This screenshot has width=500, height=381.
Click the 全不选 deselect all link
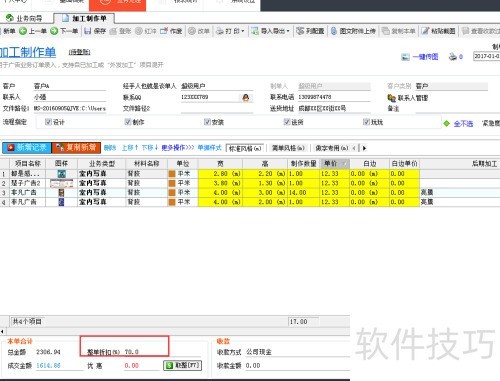(x=463, y=124)
